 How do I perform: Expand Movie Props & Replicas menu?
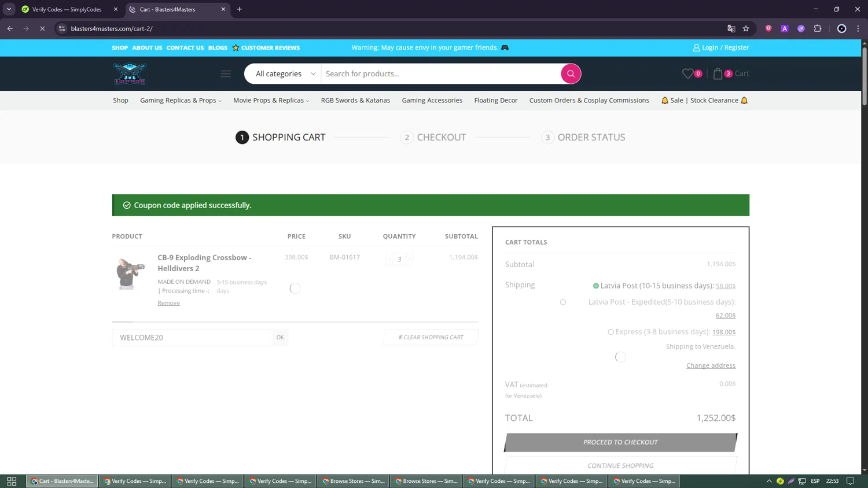pyautogui.click(x=271, y=101)
